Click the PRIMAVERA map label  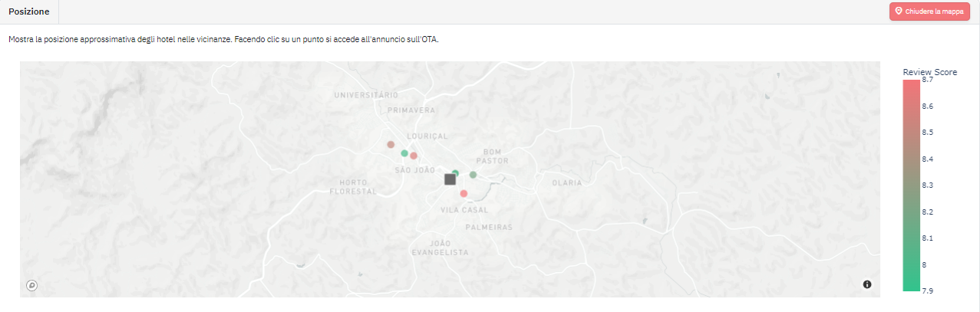point(412,110)
